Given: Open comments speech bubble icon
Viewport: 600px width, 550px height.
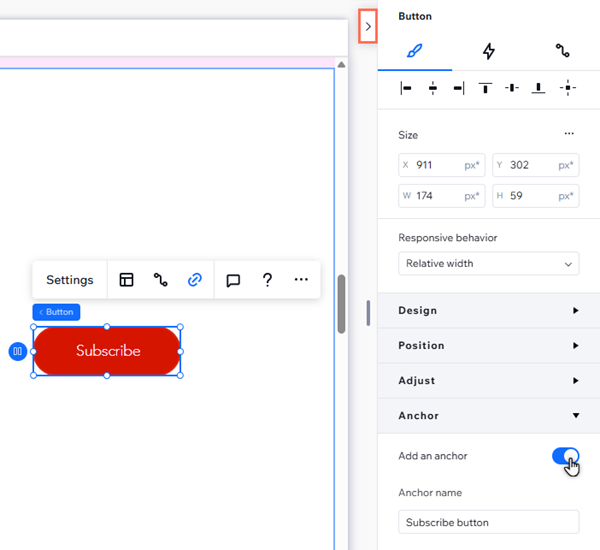Looking at the screenshot, I should pos(233,280).
